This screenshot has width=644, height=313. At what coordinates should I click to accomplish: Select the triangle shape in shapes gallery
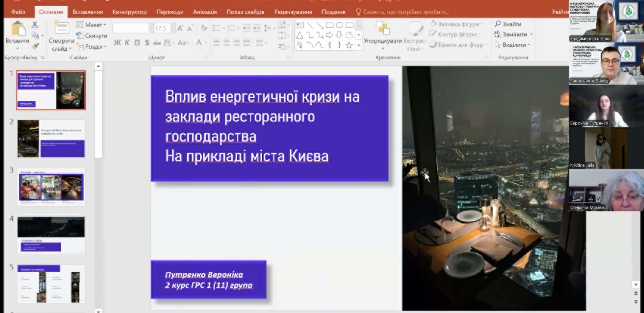(x=300, y=35)
